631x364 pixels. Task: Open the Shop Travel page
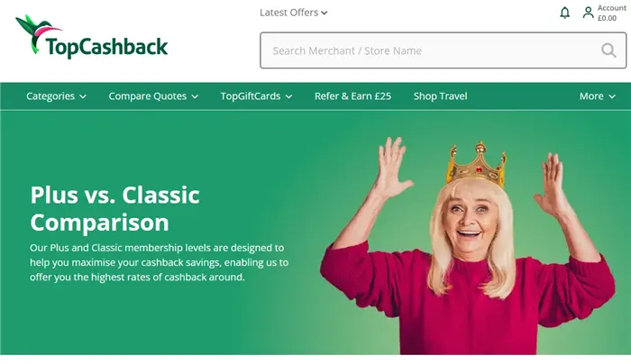click(x=440, y=96)
